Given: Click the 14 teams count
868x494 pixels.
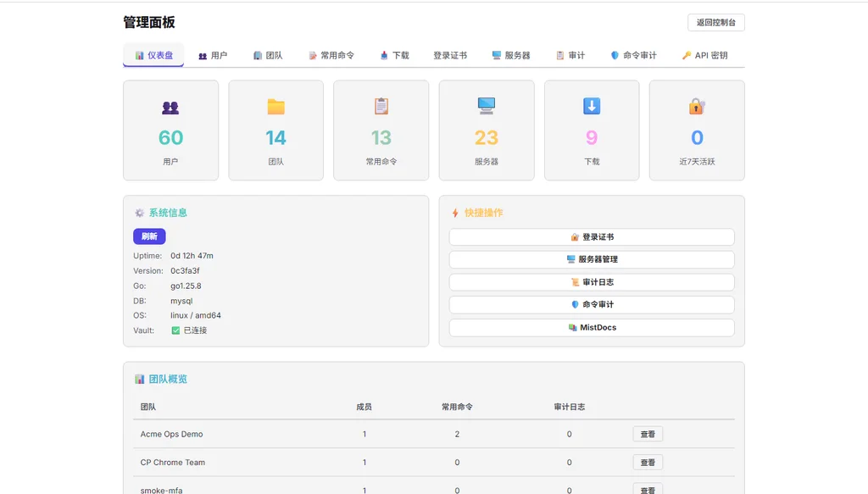Looking at the screenshot, I should [275, 138].
